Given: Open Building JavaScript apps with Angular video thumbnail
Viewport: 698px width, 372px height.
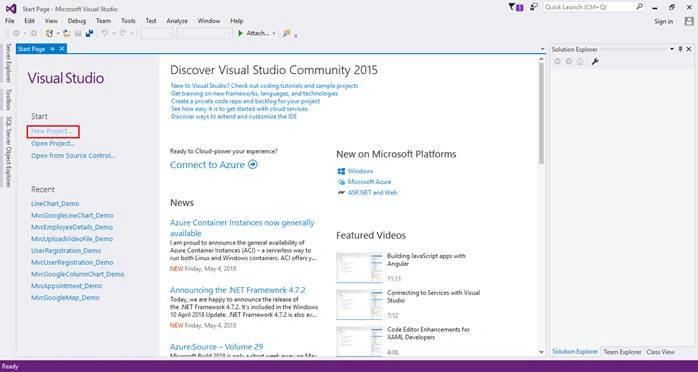Looking at the screenshot, I should pos(359,267).
